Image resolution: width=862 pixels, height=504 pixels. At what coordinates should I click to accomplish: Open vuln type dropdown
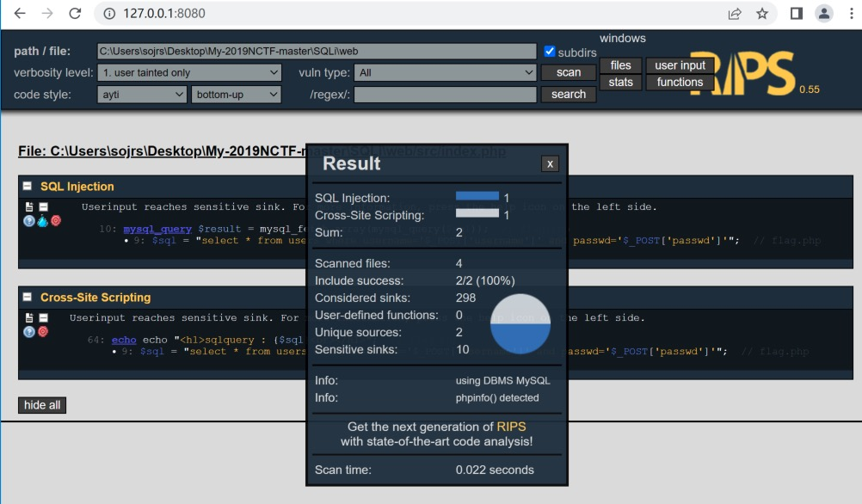click(x=445, y=72)
